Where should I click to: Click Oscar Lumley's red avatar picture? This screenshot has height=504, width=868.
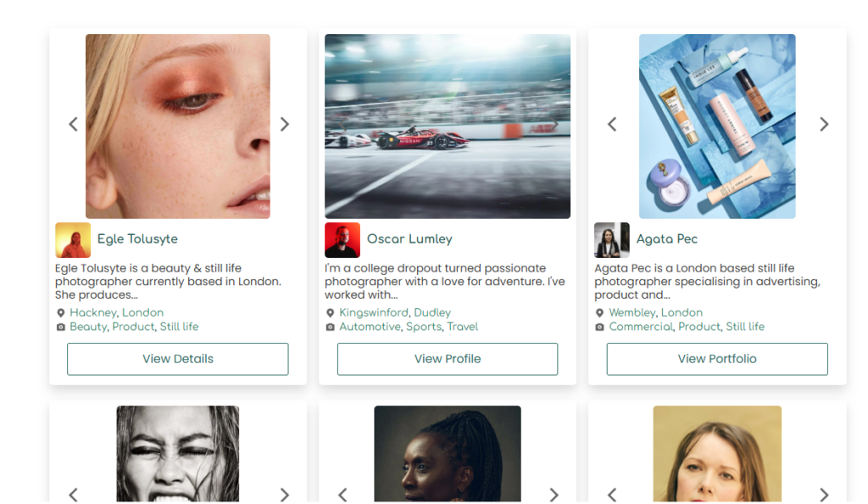click(x=342, y=240)
